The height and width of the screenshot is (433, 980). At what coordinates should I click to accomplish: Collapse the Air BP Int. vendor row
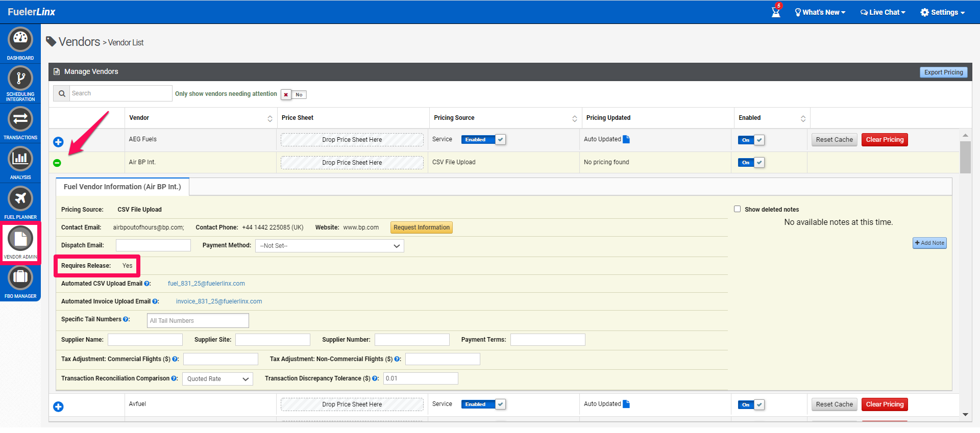(x=57, y=163)
